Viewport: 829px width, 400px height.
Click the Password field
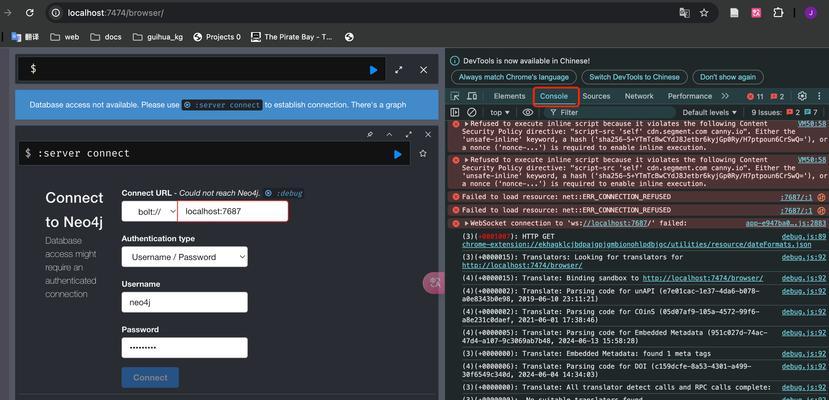coord(185,348)
